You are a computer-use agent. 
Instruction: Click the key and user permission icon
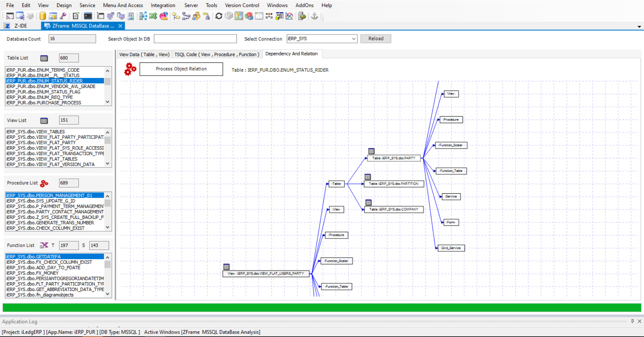(207, 16)
